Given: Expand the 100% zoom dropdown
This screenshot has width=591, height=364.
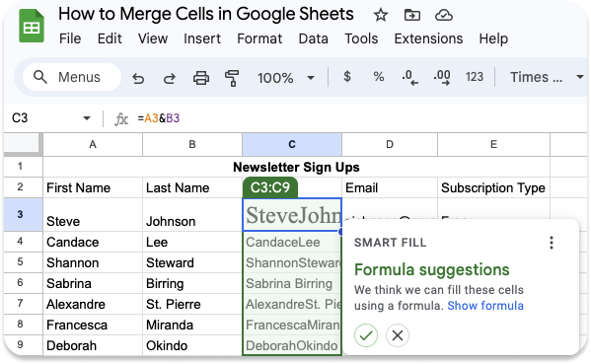Looking at the screenshot, I should click(311, 78).
